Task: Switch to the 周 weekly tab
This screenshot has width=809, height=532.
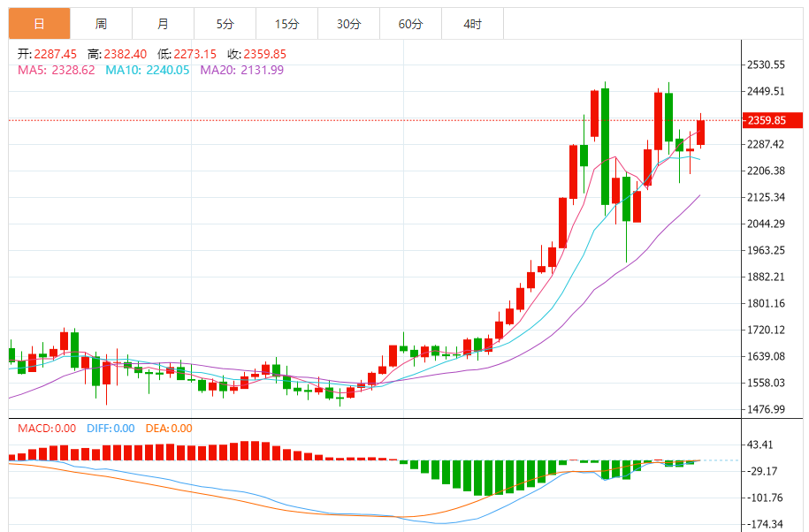Action: (x=101, y=24)
